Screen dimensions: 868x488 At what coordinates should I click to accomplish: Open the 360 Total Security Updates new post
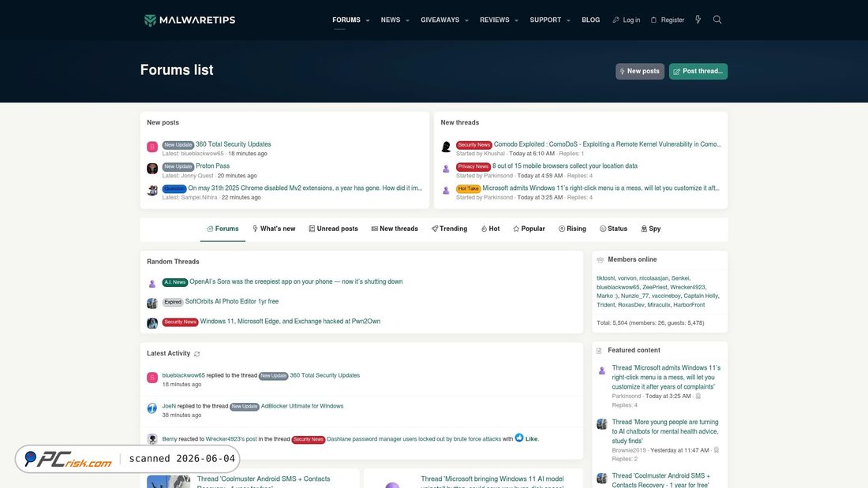(233, 144)
